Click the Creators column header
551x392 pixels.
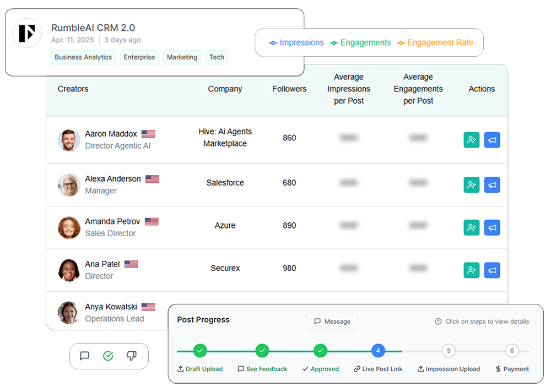click(x=73, y=89)
